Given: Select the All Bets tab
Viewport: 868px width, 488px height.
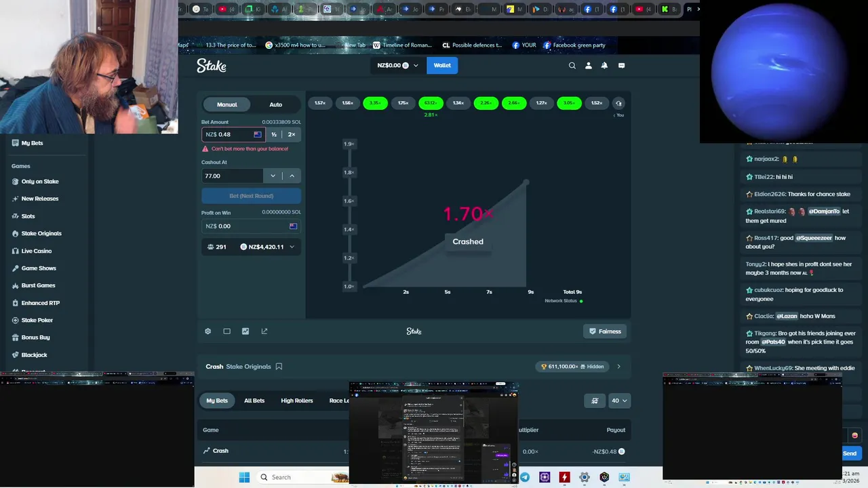Looking at the screenshot, I should [254, 401].
